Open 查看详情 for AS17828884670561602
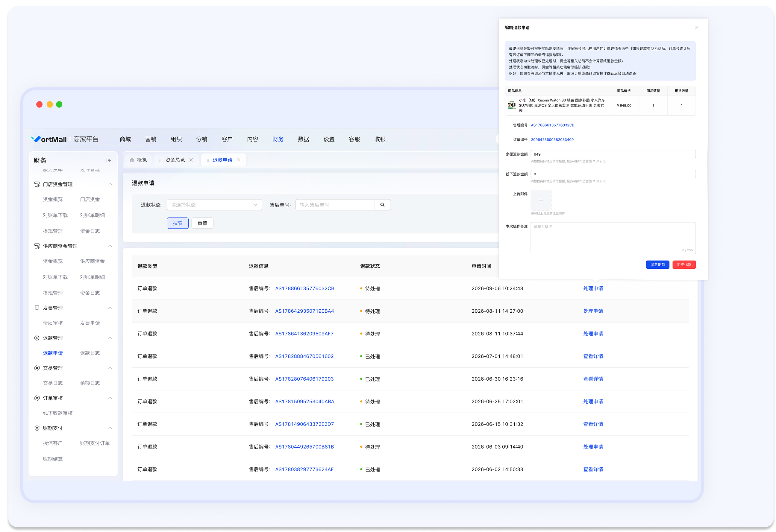 [593, 356]
